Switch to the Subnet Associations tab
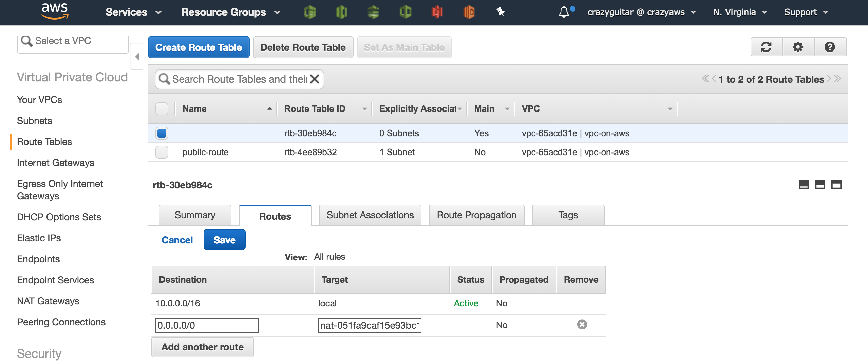Viewport: 868px width, 364px height. [x=370, y=215]
